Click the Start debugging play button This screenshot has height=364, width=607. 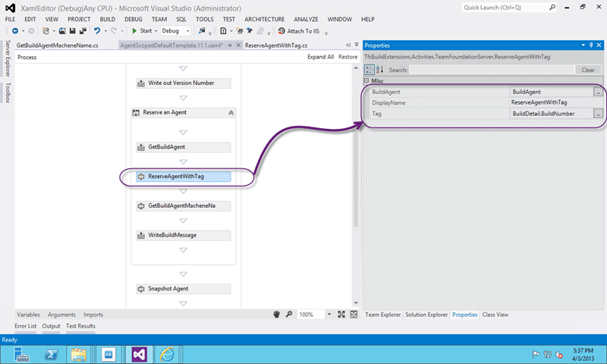coord(134,31)
